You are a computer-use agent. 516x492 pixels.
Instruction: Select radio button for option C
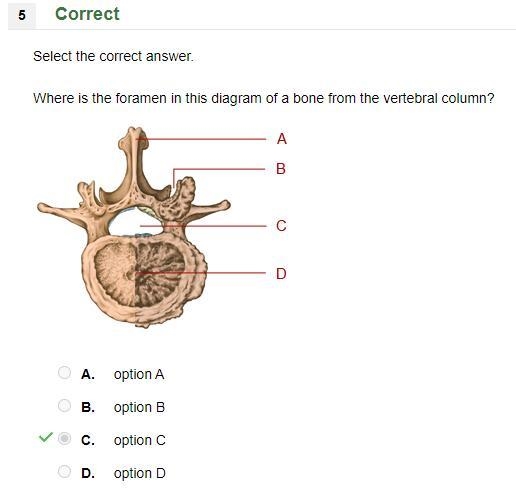64,439
